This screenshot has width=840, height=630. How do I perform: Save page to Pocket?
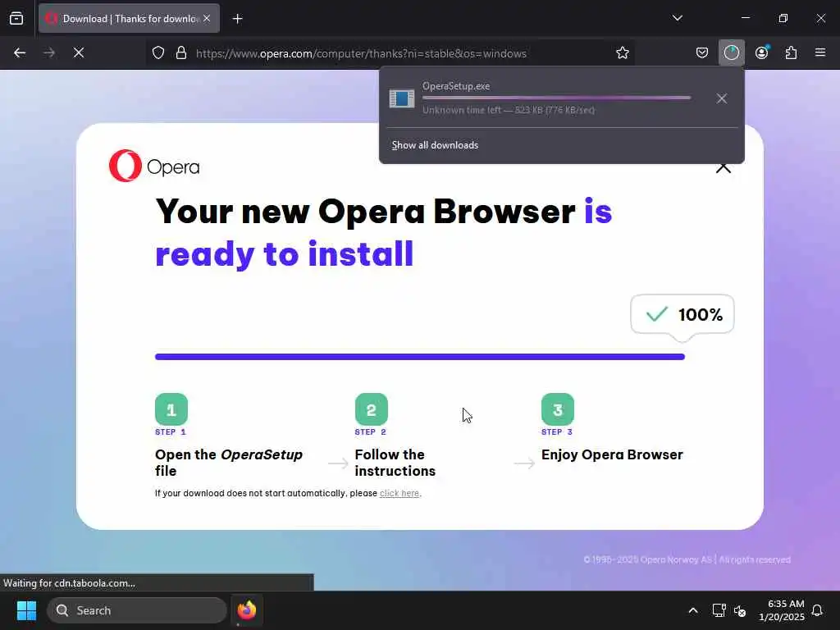702,53
